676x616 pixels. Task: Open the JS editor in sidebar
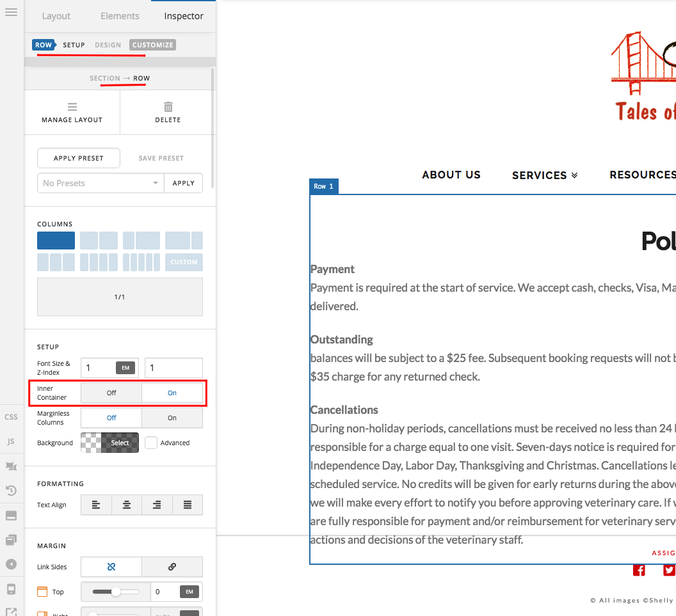(x=12, y=441)
